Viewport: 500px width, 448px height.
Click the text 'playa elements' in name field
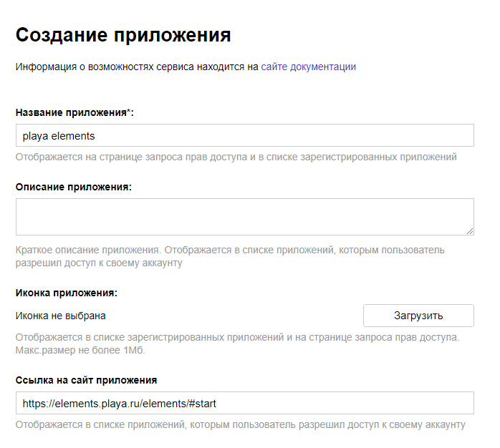coord(59,135)
